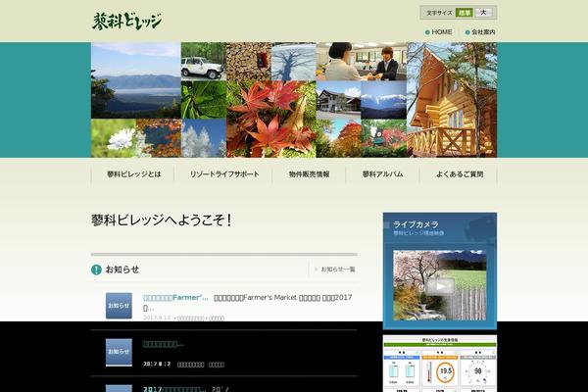Screen dimensions: 588x392
Task: Play the live camera video
Action: pos(440,286)
